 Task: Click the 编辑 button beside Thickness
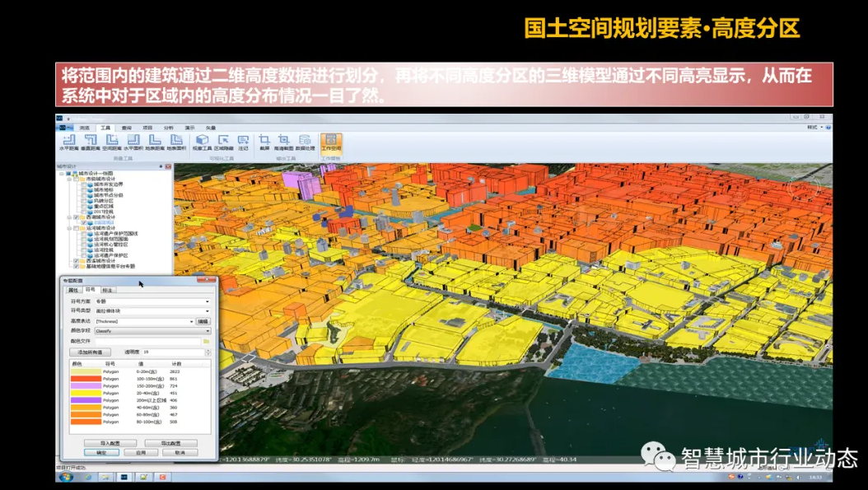tap(203, 321)
